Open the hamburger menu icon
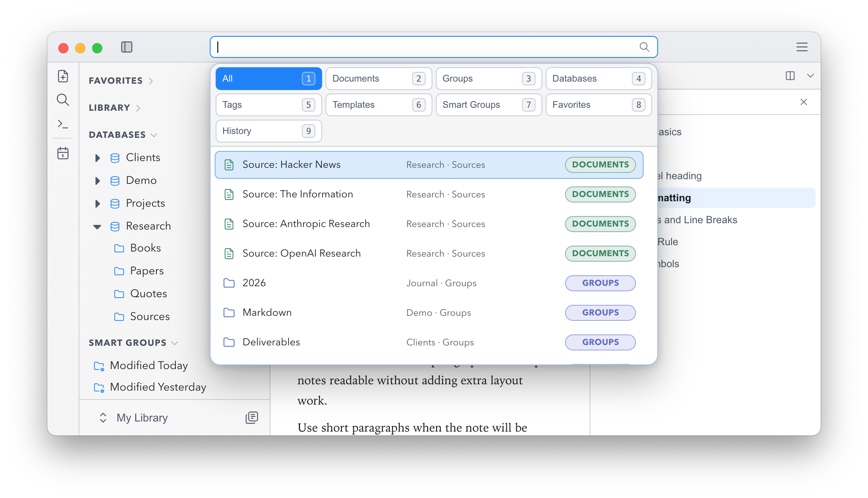Image resolution: width=868 pixels, height=498 pixels. [802, 47]
